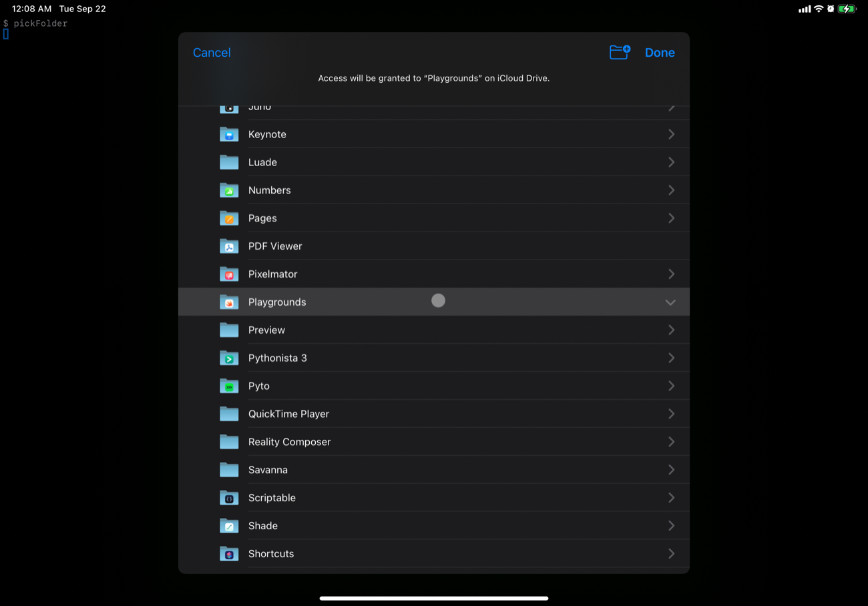The height and width of the screenshot is (606, 868).
Task: Select the Reality Composer folder icon
Action: tap(229, 442)
